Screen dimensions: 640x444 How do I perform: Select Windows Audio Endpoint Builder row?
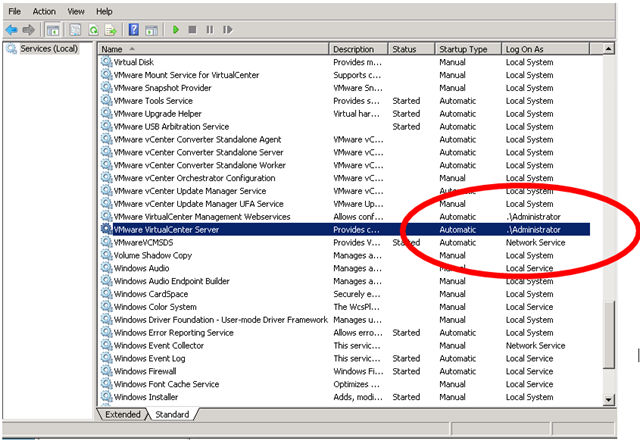(x=345, y=281)
